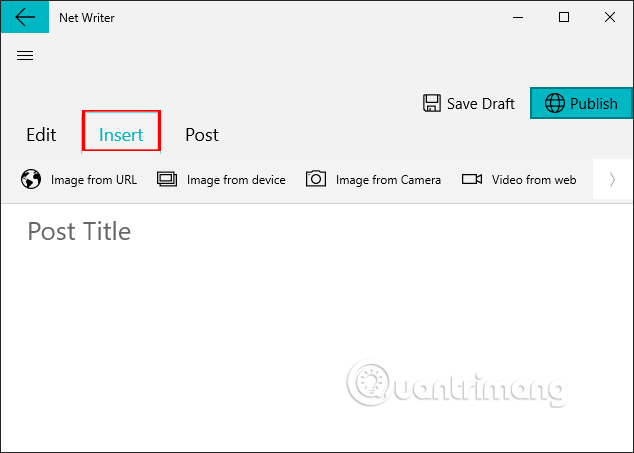Open the Post tab
This screenshot has height=453, width=634.
pos(202,135)
